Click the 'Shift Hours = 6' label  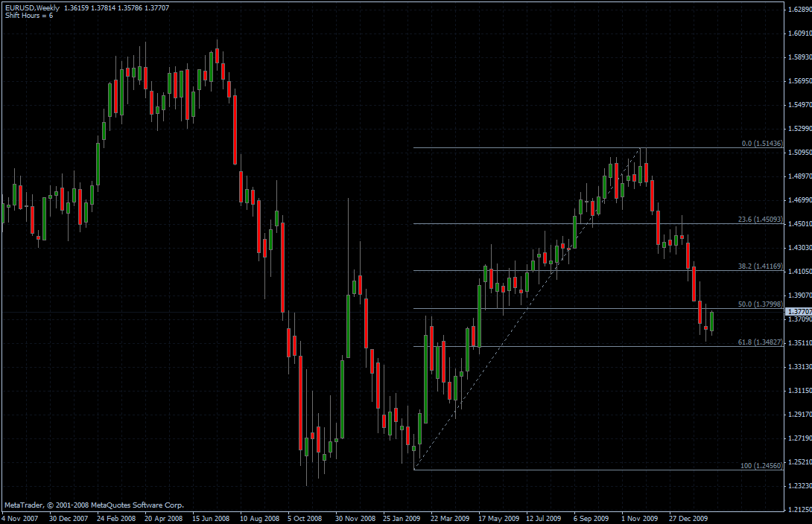[29, 16]
